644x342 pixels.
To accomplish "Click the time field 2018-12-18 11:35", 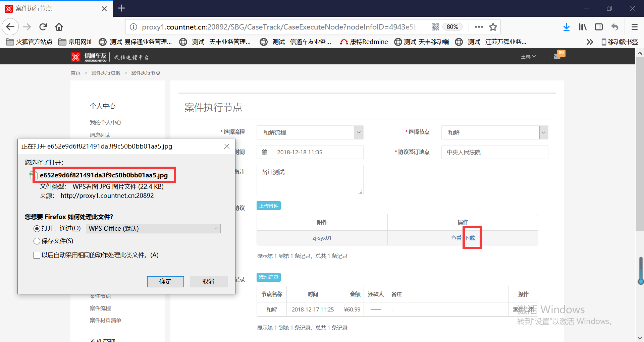I will (x=318, y=152).
